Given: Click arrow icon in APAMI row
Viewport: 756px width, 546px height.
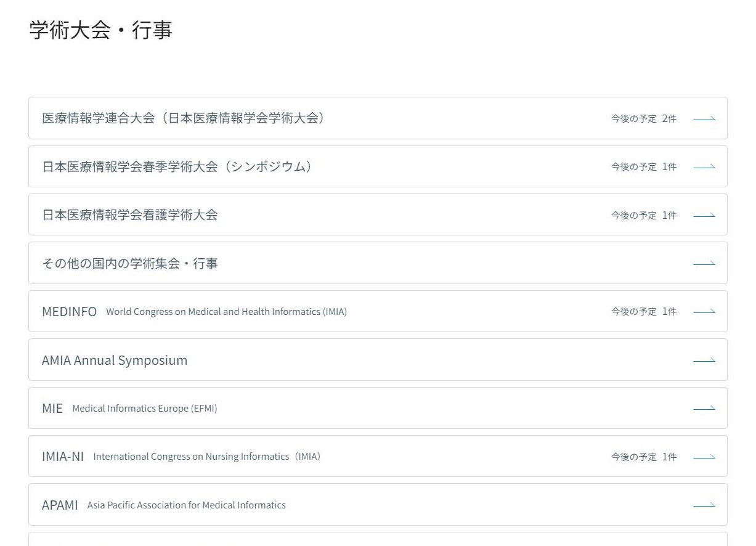Looking at the screenshot, I should pyautogui.click(x=704, y=505).
